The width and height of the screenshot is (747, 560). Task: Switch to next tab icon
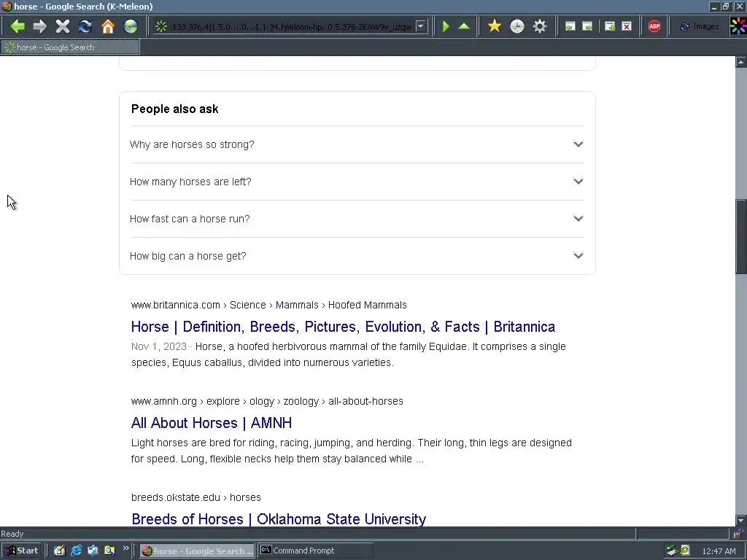587,26
